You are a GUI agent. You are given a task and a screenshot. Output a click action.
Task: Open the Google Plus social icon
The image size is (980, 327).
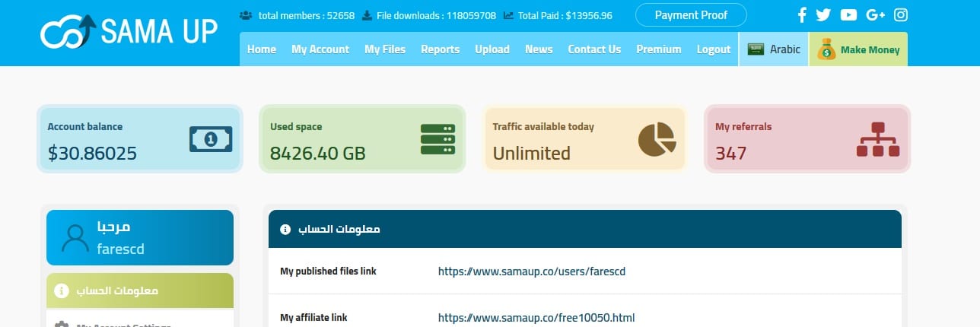coord(875,14)
